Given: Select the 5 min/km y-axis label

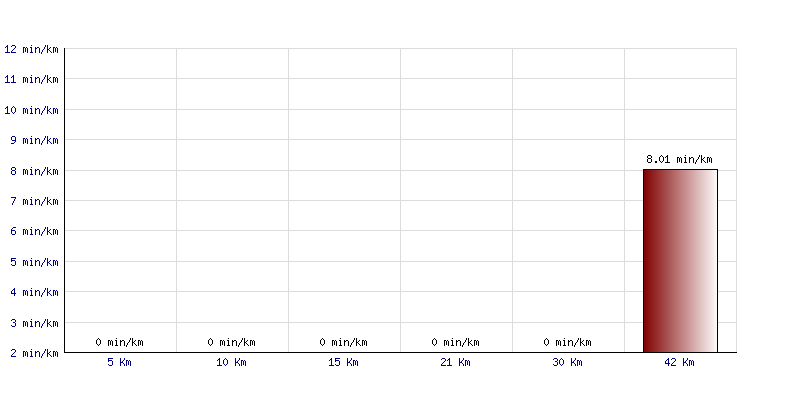Looking at the screenshot, I should point(34,262).
